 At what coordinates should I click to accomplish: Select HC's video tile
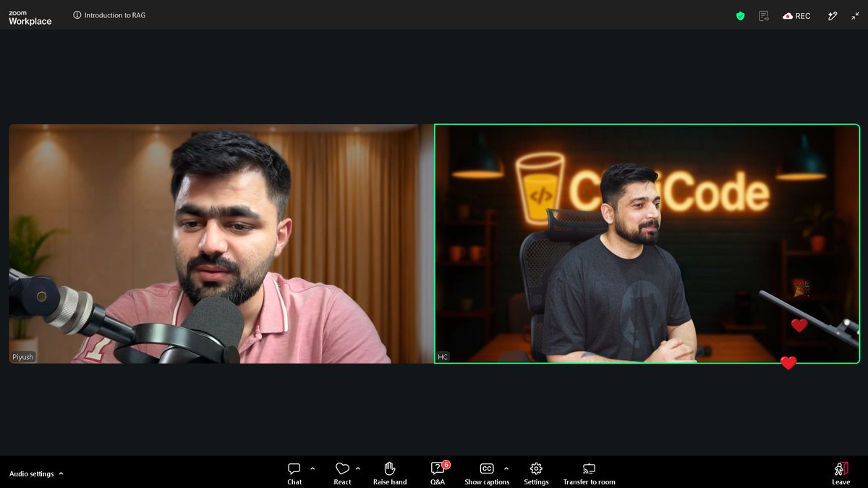pos(647,244)
